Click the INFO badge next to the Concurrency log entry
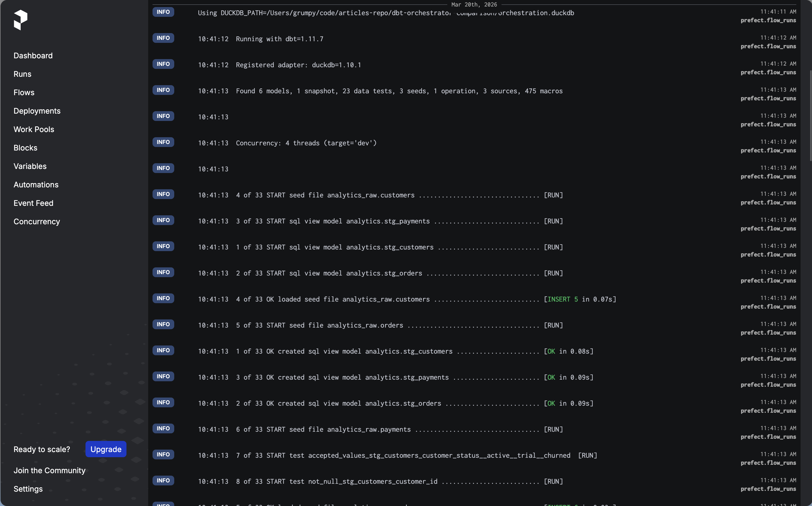 click(x=163, y=142)
